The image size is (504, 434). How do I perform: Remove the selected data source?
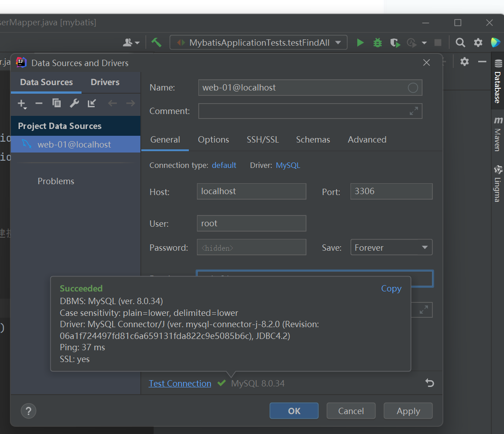(x=39, y=104)
